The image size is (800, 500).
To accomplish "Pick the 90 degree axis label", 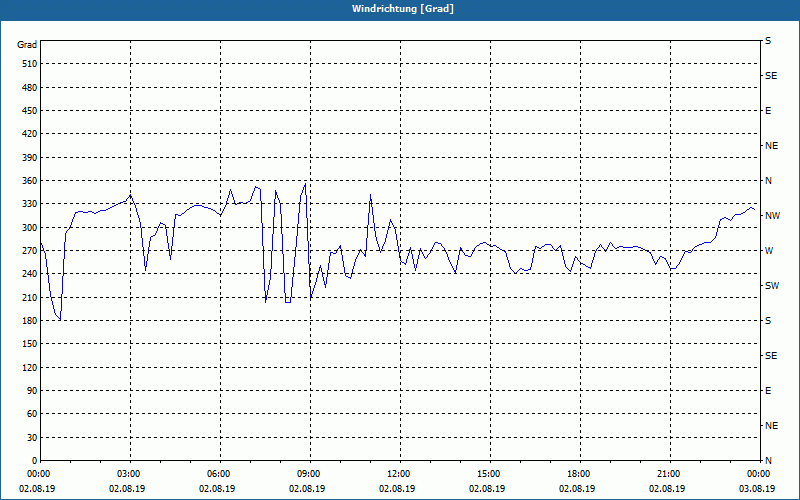I will click(33, 391).
